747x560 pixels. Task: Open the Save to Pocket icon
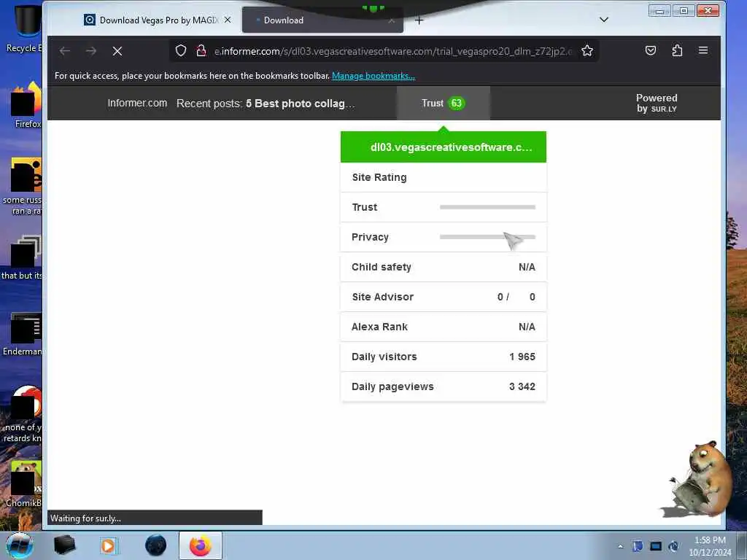[651, 50]
